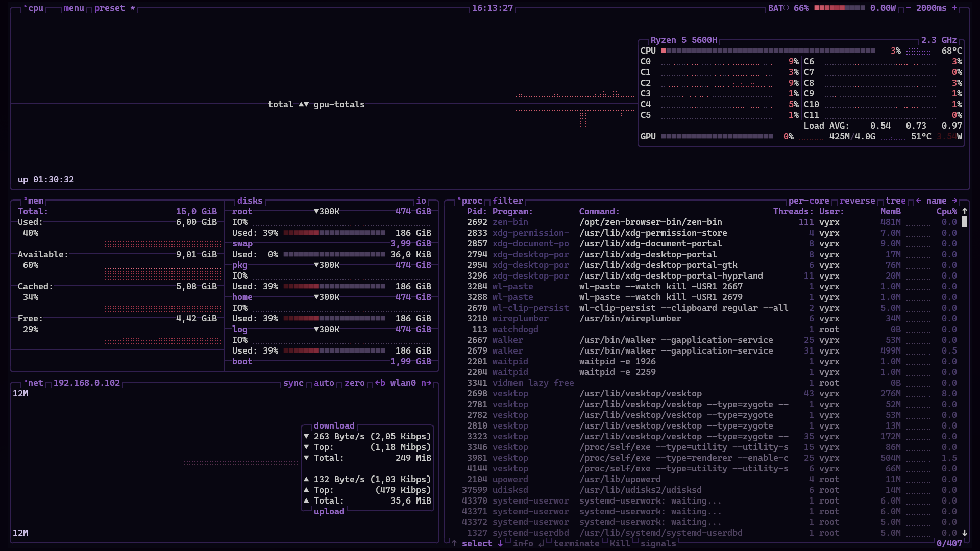Viewport: 980px width, 551px height.
Task: Switch to the previous network interface with ←b
Action: tap(380, 383)
